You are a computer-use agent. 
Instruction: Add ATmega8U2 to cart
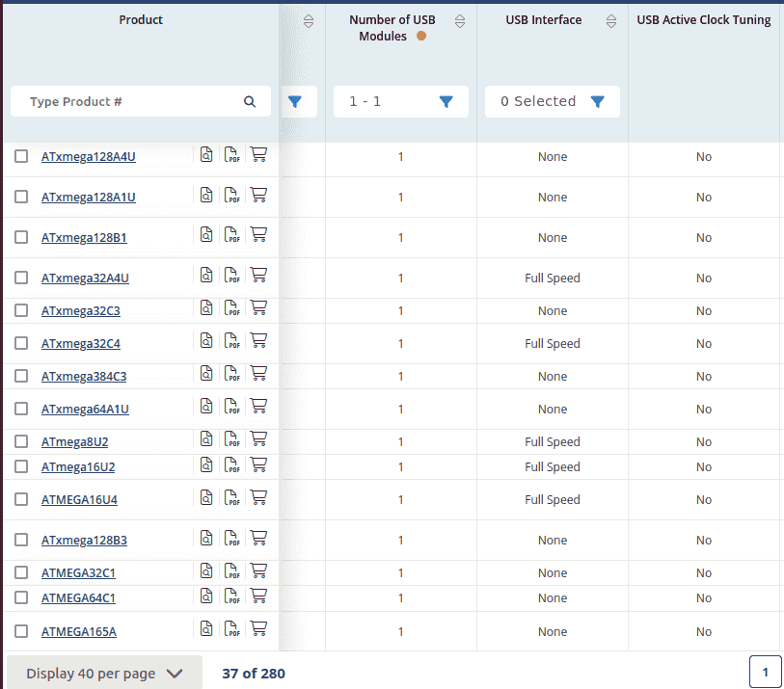[x=258, y=439]
